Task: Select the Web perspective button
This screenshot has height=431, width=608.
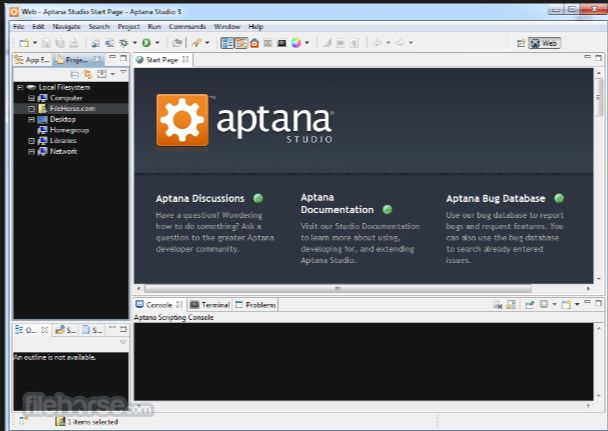Action: pyautogui.click(x=544, y=43)
